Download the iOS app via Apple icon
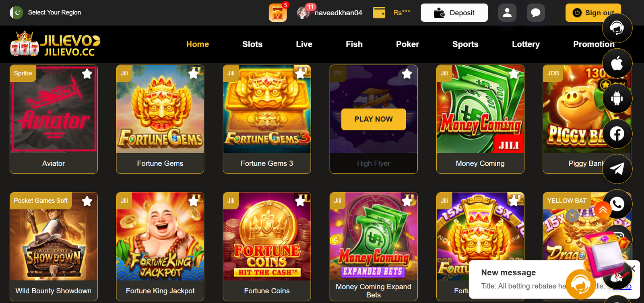Screen dimensions: 644x303 click(617, 63)
